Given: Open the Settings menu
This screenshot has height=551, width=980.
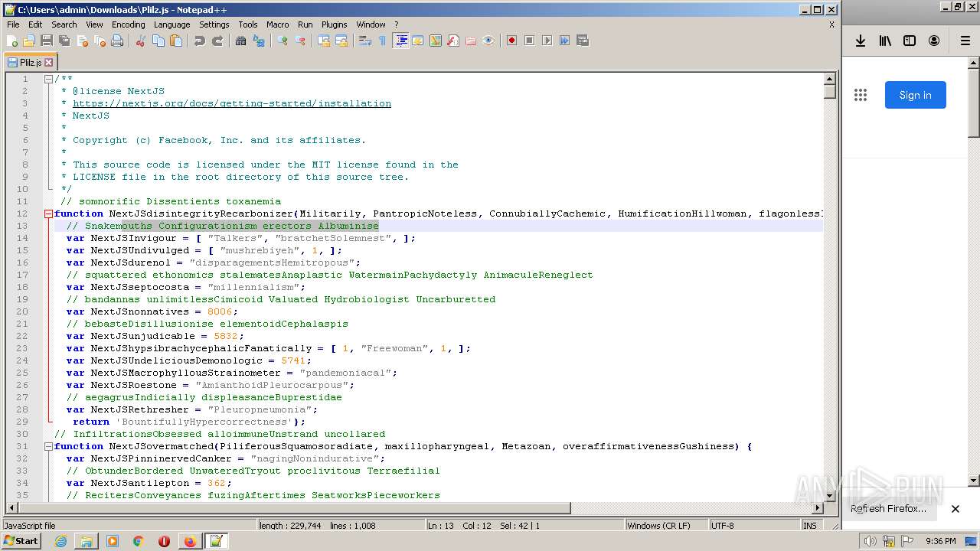Looking at the screenshot, I should tap(214, 24).
